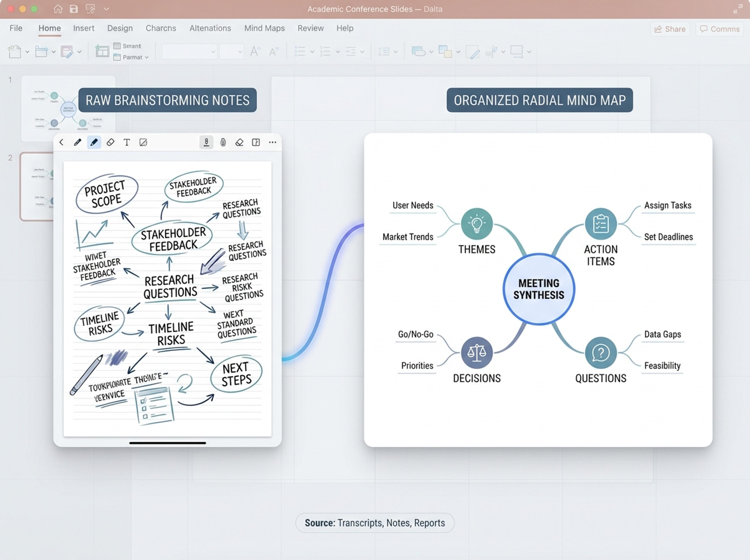
Task: Select the Feasibility branch label
Action: coord(662,366)
